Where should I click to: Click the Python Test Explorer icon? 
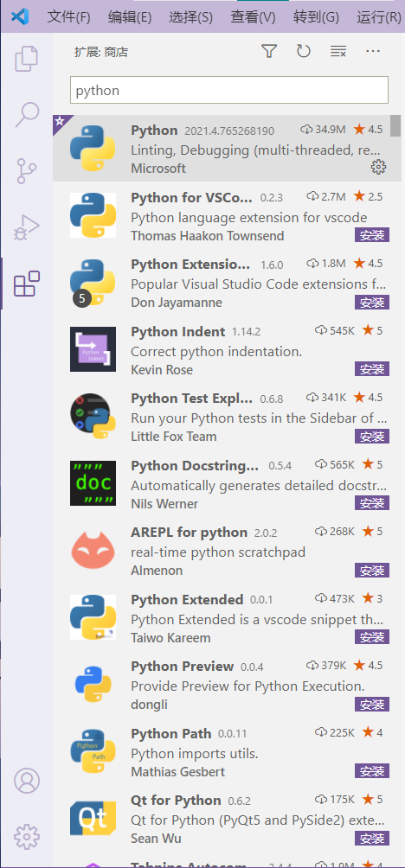coord(93,417)
